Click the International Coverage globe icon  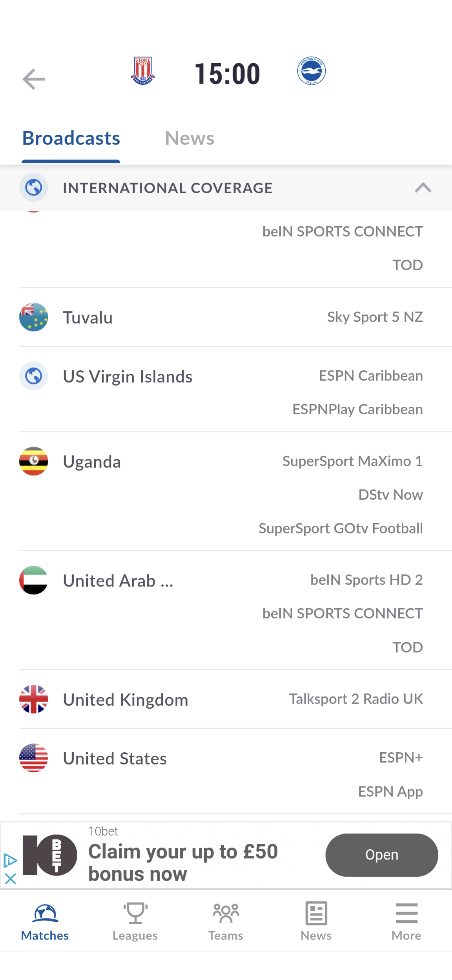(x=34, y=187)
